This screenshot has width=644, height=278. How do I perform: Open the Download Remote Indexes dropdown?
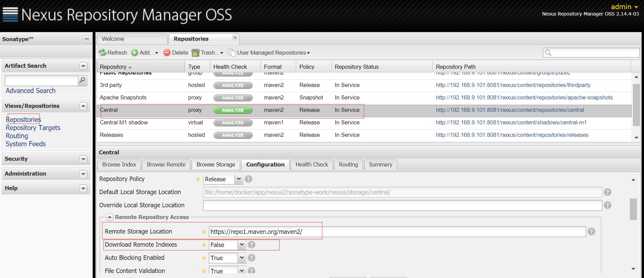pos(241,245)
